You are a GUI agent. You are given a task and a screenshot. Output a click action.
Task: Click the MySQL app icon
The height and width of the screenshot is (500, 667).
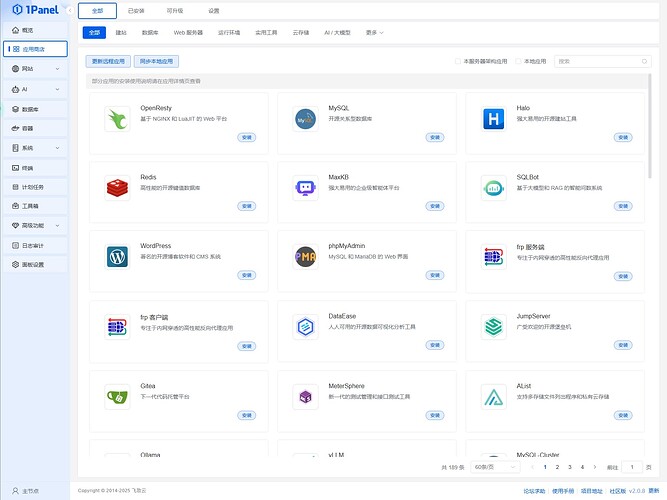coord(305,119)
